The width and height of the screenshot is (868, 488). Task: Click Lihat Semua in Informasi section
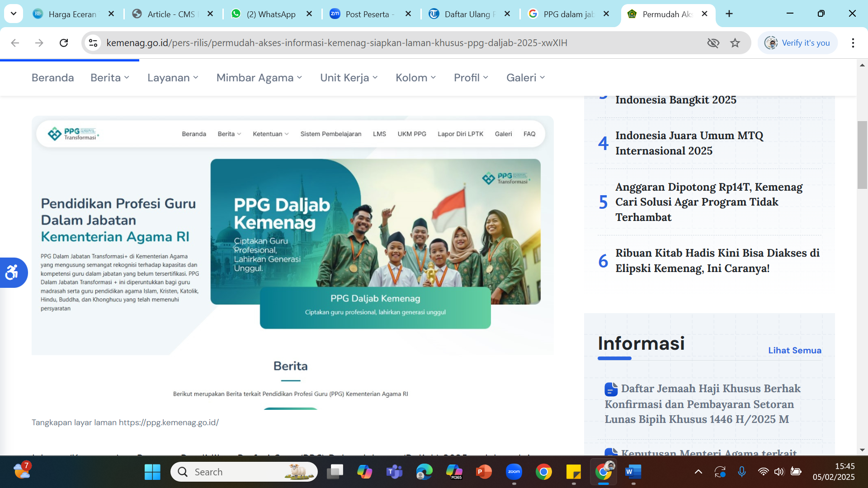(x=795, y=350)
